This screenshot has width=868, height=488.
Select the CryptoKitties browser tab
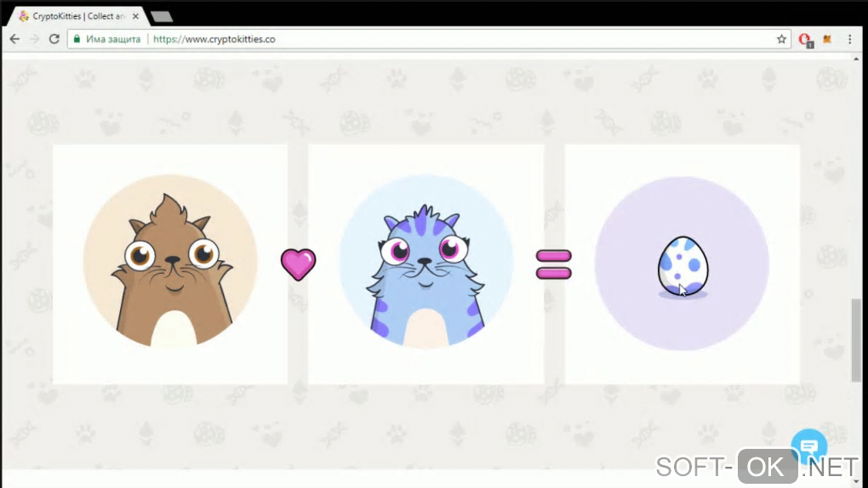(77, 16)
